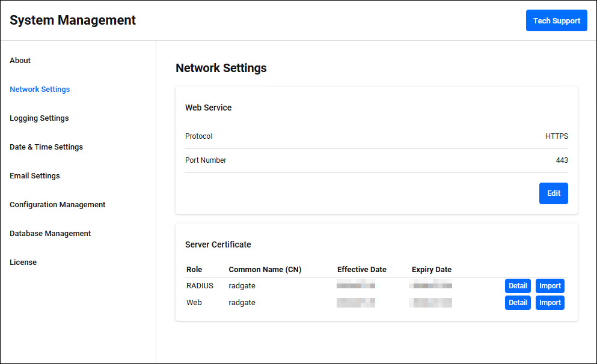Click the System Management title

point(73,20)
